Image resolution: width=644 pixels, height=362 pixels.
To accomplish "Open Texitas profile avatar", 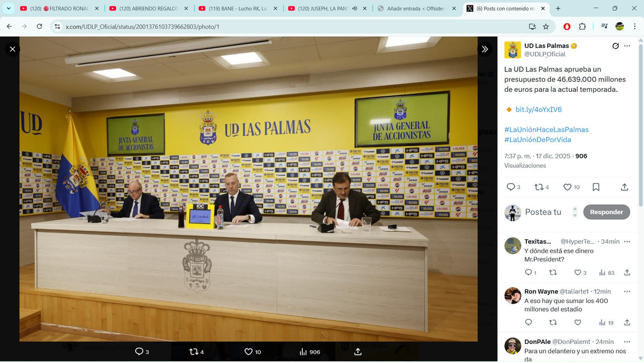I will point(513,246).
